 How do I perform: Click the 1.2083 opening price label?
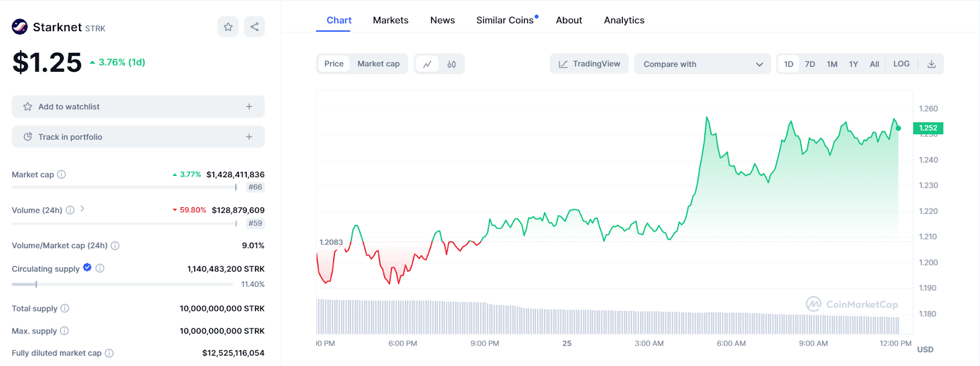[331, 242]
